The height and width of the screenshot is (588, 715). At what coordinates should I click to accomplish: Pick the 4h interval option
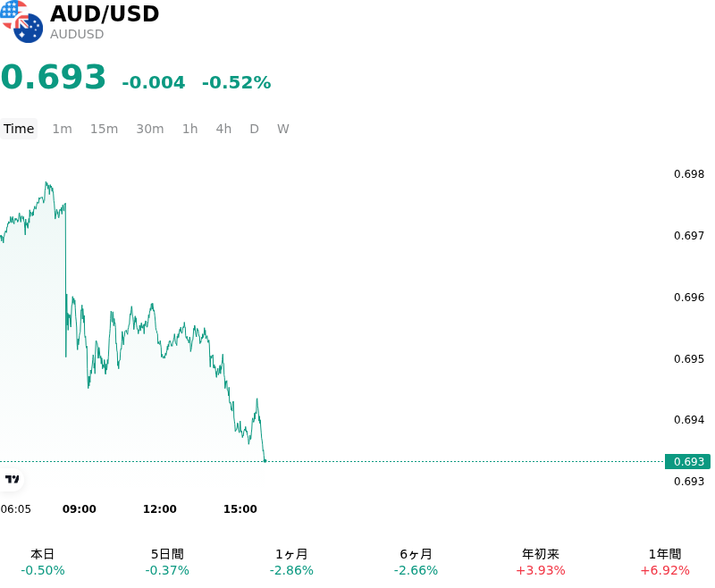(x=223, y=129)
